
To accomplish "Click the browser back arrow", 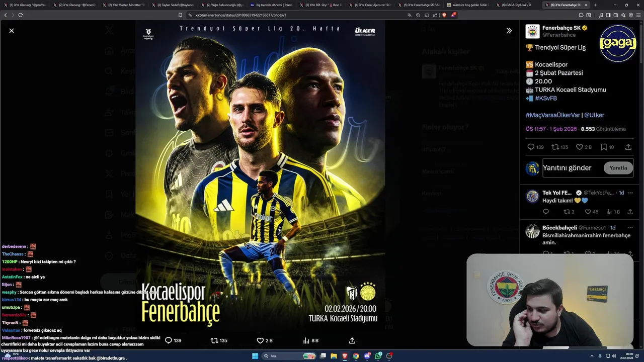I will 6,15.
